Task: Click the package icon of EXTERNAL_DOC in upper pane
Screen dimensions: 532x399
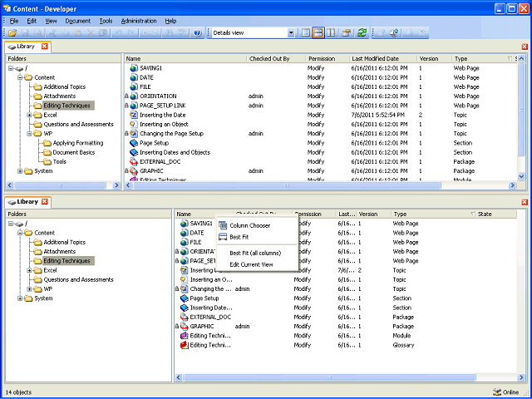Action: (134, 161)
